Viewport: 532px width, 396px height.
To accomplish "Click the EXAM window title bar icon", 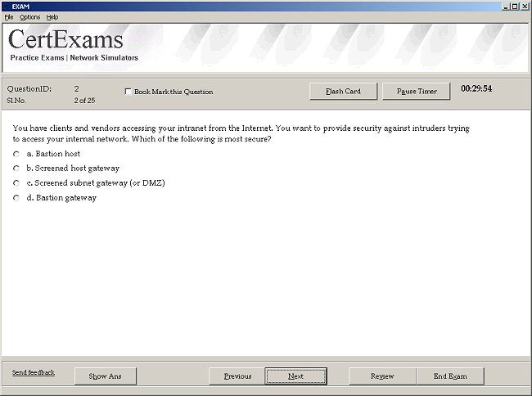I will pyautogui.click(x=7, y=7).
